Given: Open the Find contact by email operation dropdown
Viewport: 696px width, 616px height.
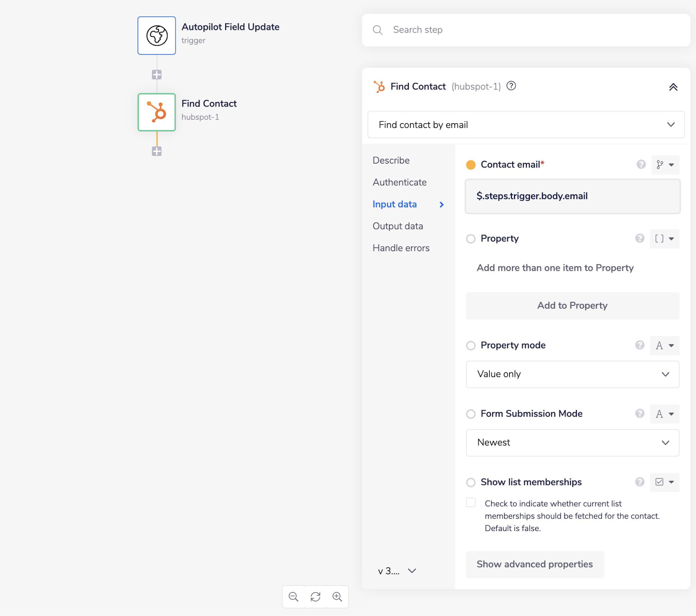Looking at the screenshot, I should coord(526,125).
